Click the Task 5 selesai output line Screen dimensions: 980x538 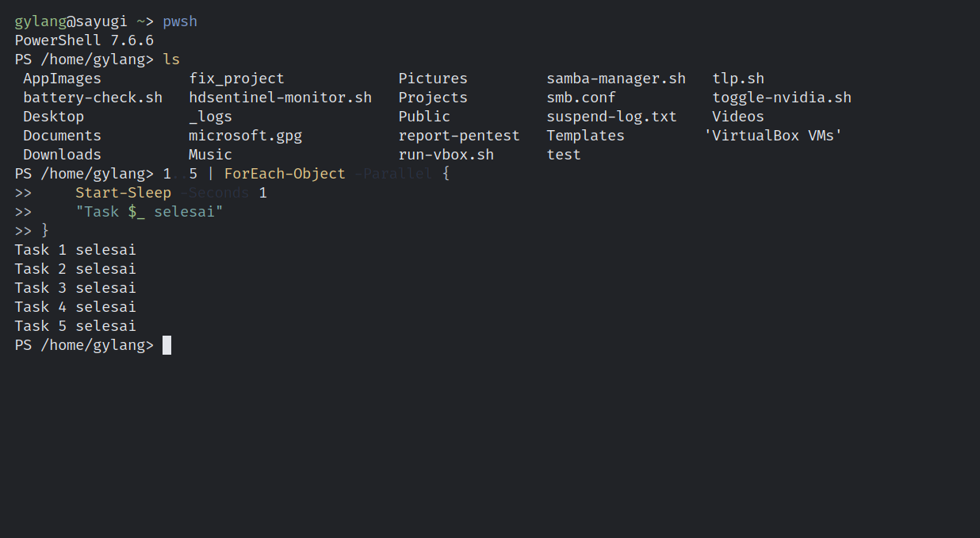pyautogui.click(x=75, y=326)
